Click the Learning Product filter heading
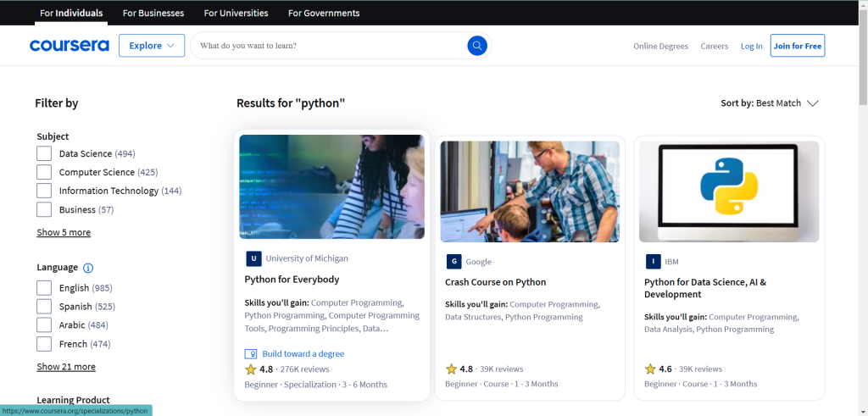The width and height of the screenshot is (868, 416). (73, 400)
